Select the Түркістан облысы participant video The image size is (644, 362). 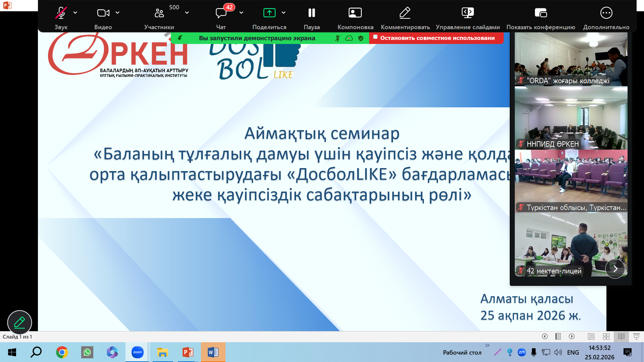pyautogui.click(x=571, y=181)
